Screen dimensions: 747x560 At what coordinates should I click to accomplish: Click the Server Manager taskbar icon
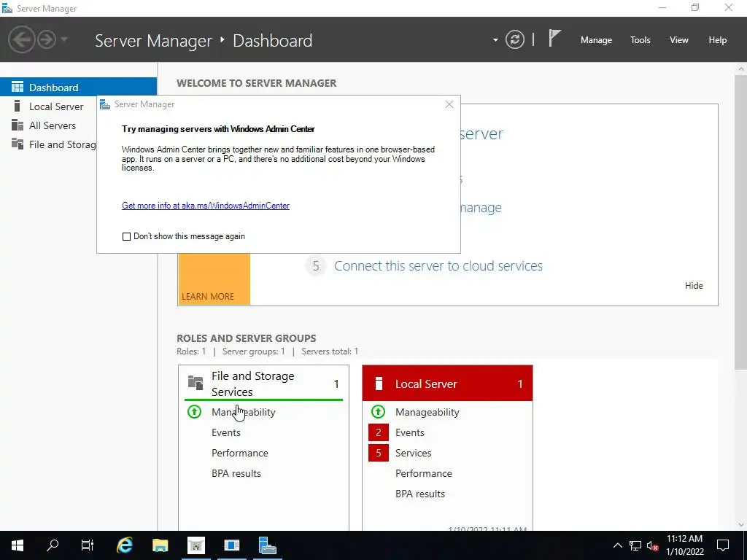tap(267, 545)
